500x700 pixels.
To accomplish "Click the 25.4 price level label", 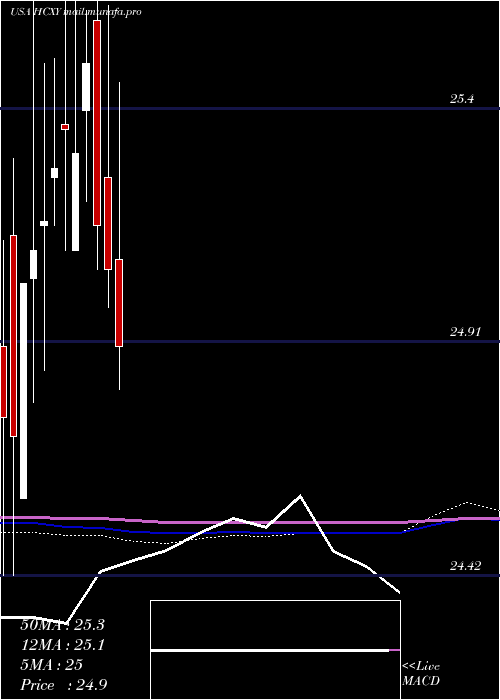I will pos(462,99).
